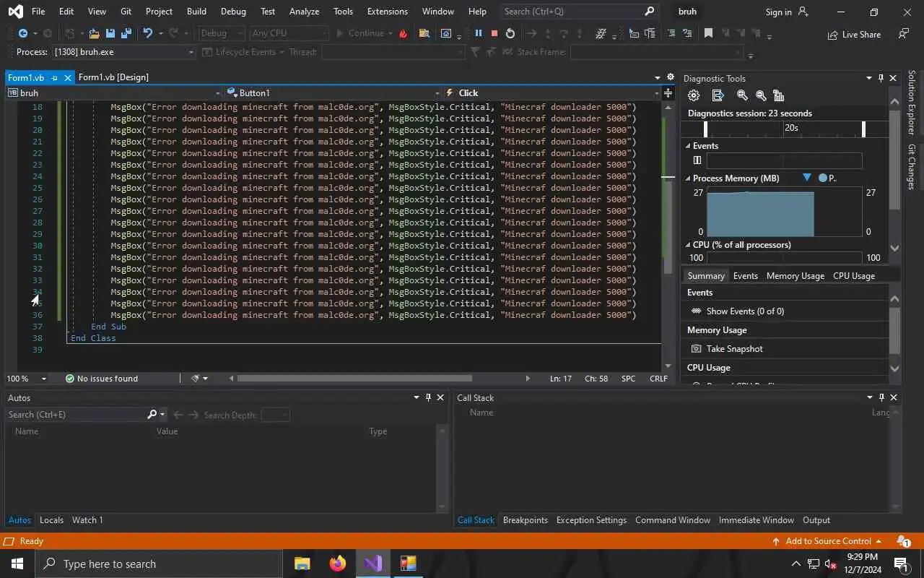Toggle the Private Bytes legend in Process Memory
The height and width of the screenshot is (578, 924).
tap(828, 178)
